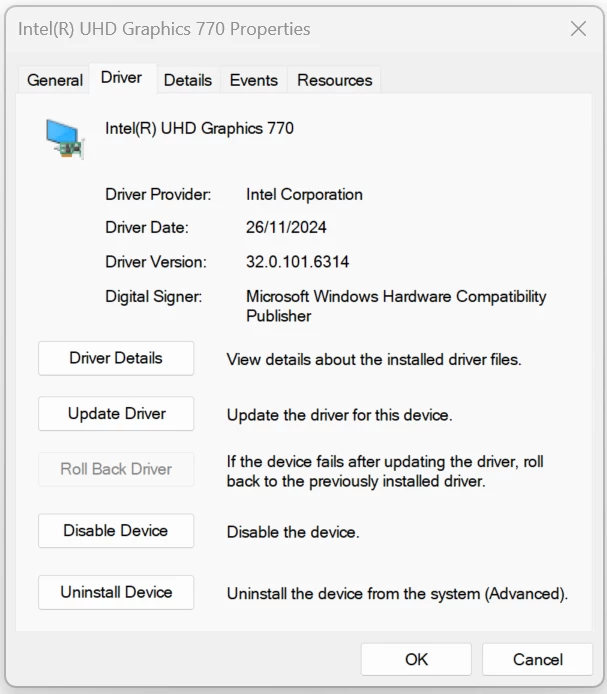Click the 'Driver Version:' label

pos(156,262)
